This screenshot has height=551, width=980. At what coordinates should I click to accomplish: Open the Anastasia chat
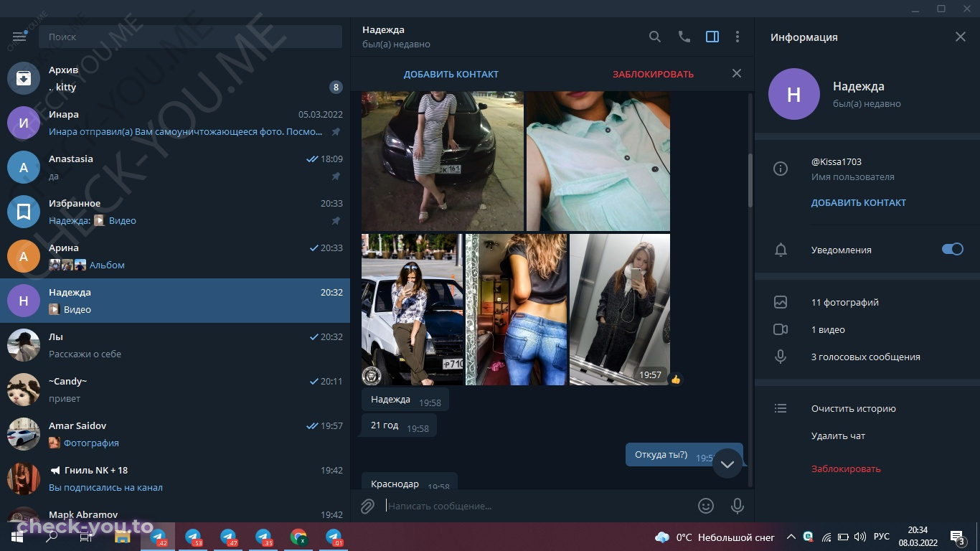pos(175,167)
